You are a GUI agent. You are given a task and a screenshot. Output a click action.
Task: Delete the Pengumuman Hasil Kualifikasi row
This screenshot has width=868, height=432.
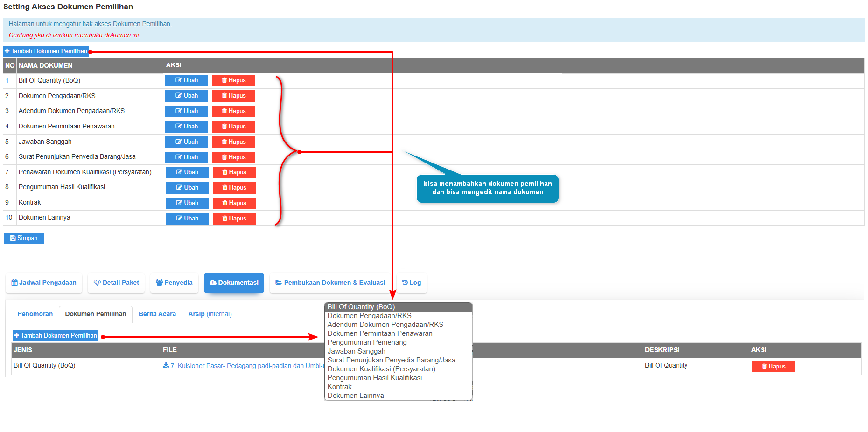pos(234,188)
